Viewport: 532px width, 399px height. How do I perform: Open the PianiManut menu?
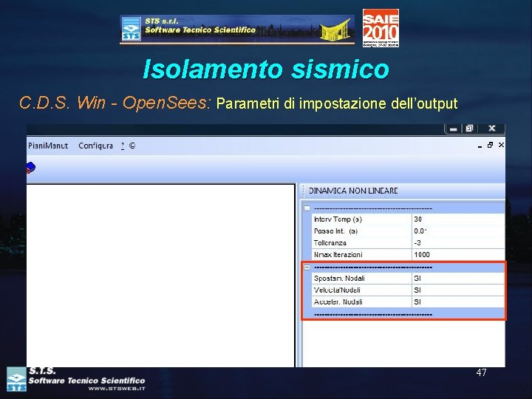click(48, 146)
